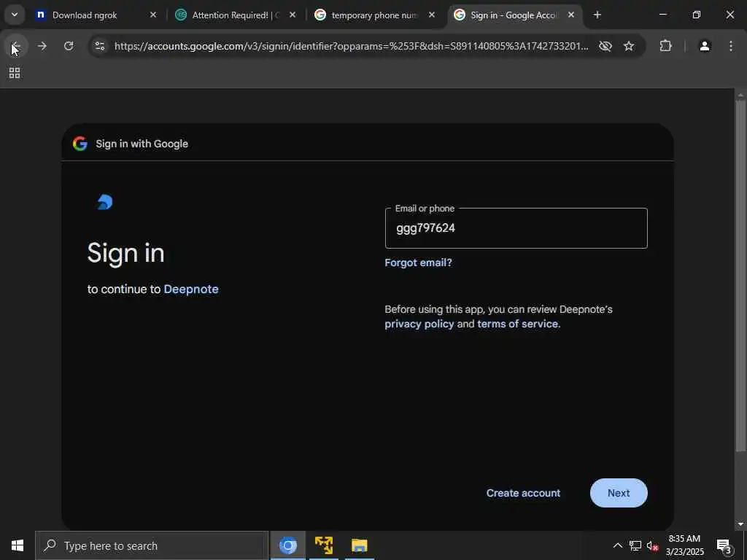The width and height of the screenshot is (747, 560).
Task: Go back using the browser back arrow
Action: (x=16, y=46)
